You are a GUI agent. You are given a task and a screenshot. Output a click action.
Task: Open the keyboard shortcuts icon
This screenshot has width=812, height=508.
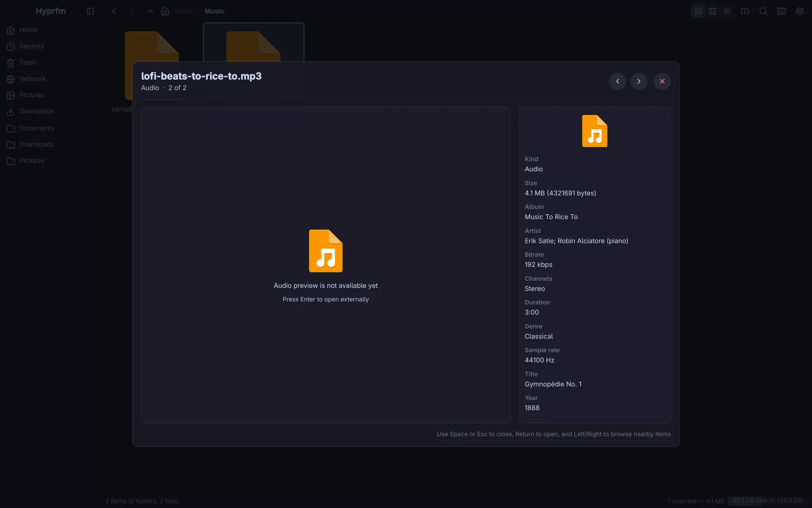click(781, 11)
